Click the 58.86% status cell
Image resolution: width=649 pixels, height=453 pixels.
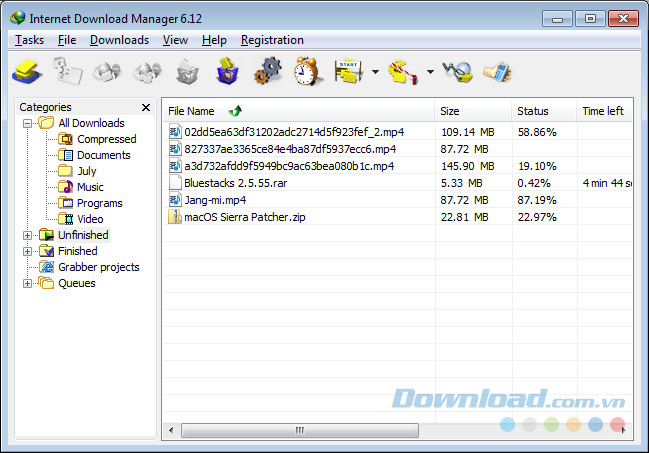coord(537,132)
